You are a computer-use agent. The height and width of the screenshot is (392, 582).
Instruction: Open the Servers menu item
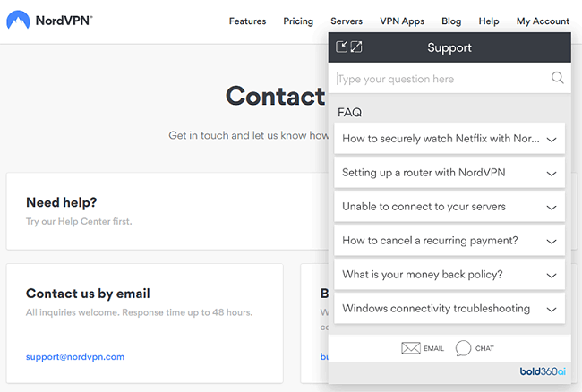[347, 21]
